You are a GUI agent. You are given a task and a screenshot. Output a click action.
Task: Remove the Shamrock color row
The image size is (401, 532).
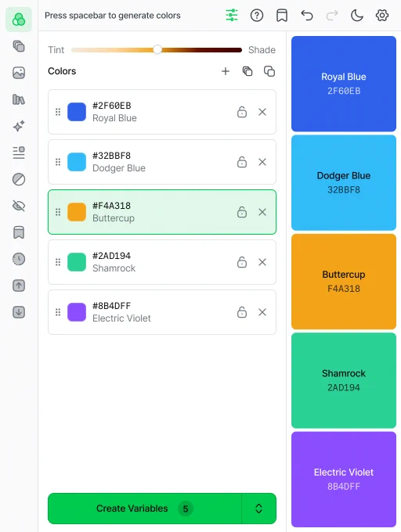click(262, 262)
